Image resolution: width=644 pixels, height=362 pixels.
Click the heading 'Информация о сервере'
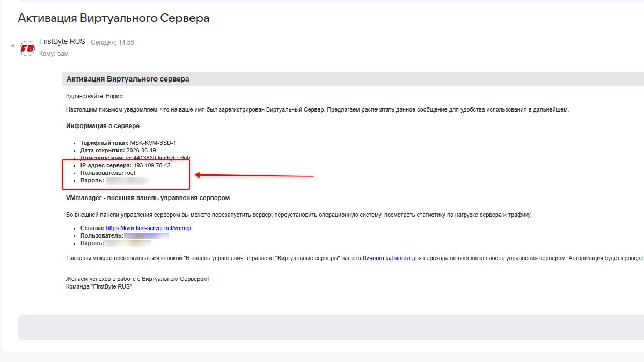tap(103, 126)
